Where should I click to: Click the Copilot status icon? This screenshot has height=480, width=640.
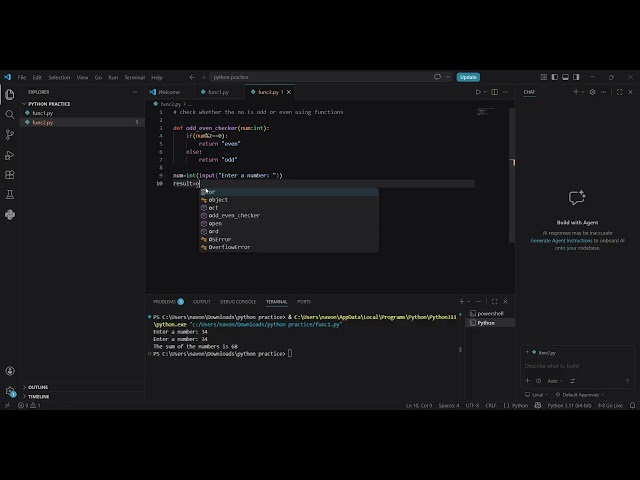click(x=538, y=405)
